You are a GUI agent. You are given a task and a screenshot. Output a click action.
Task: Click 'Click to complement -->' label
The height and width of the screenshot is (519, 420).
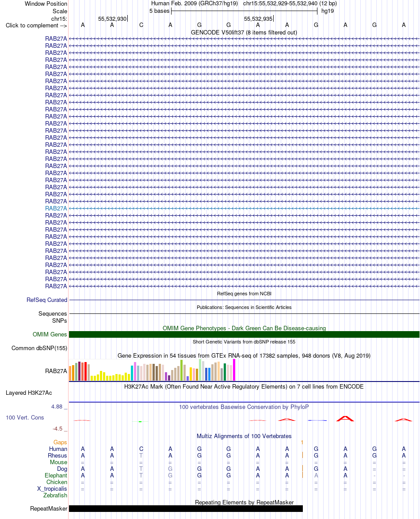tap(36, 26)
